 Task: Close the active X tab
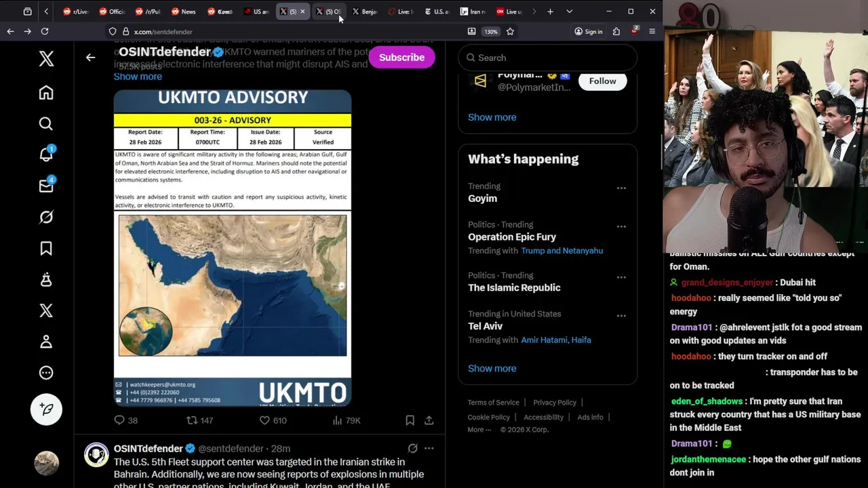click(302, 12)
